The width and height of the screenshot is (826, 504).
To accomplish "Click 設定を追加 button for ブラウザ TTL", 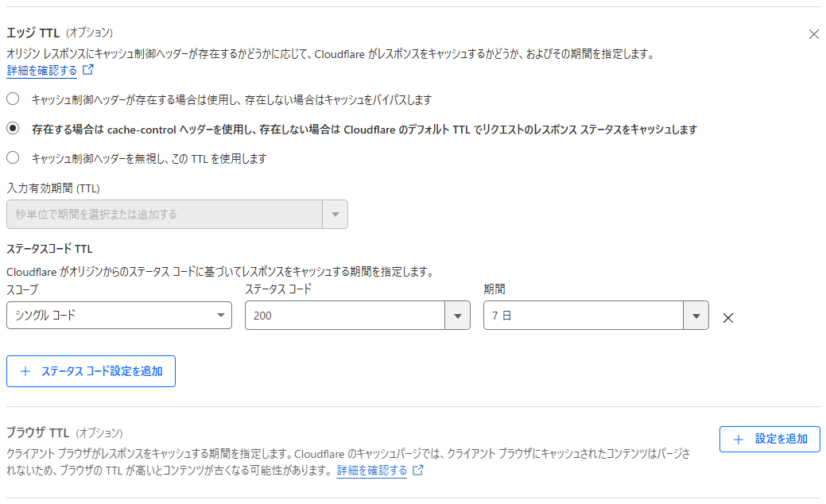I will click(770, 439).
